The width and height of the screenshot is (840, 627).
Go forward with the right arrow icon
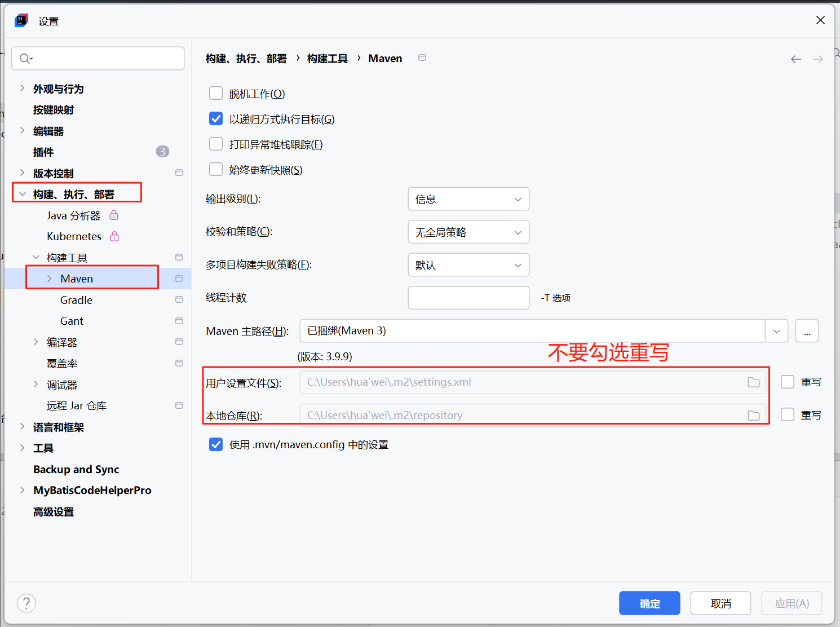tap(818, 59)
